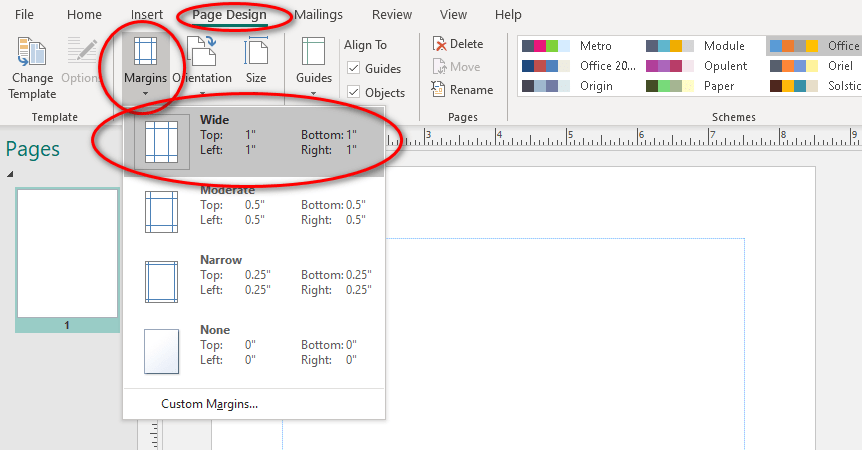Expand the Guides dropdown arrow
This screenshot has height=450, width=862.
click(x=314, y=94)
